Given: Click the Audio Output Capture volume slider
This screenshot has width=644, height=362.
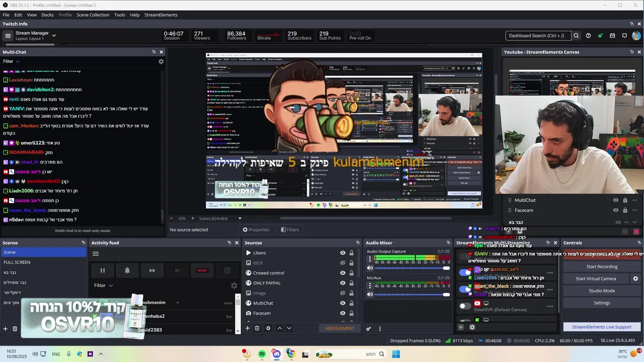Looking at the screenshot, I should click(x=412, y=268).
